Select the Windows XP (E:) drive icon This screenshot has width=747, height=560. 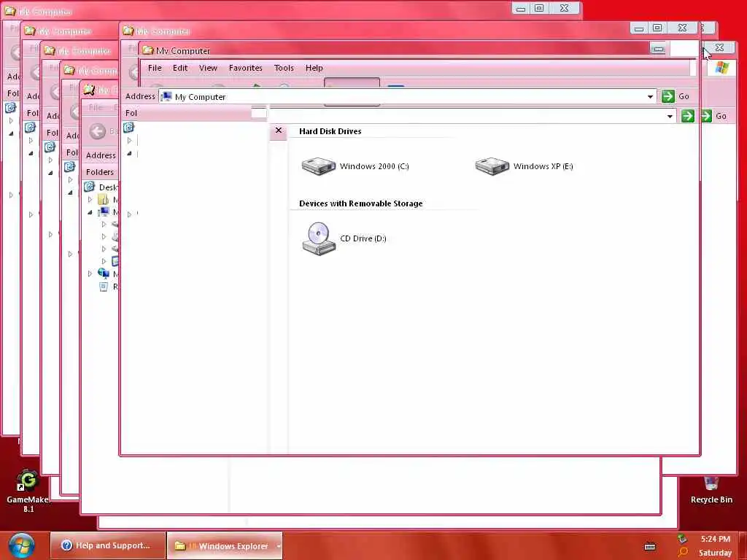[492, 166]
